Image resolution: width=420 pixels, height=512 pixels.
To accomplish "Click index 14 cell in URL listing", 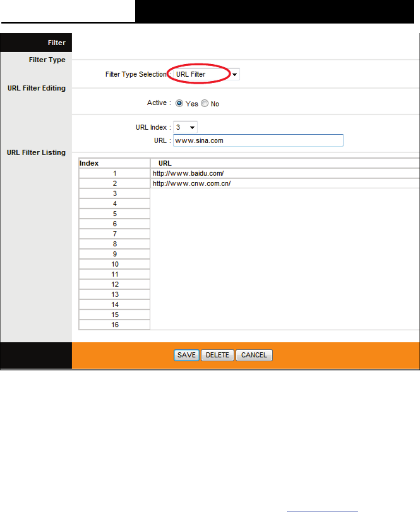I will tap(114, 304).
